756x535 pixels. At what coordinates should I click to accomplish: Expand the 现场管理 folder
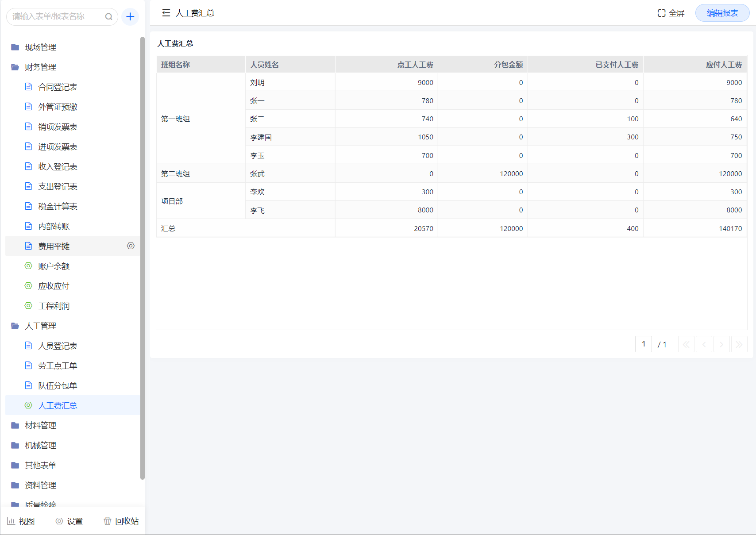point(40,47)
